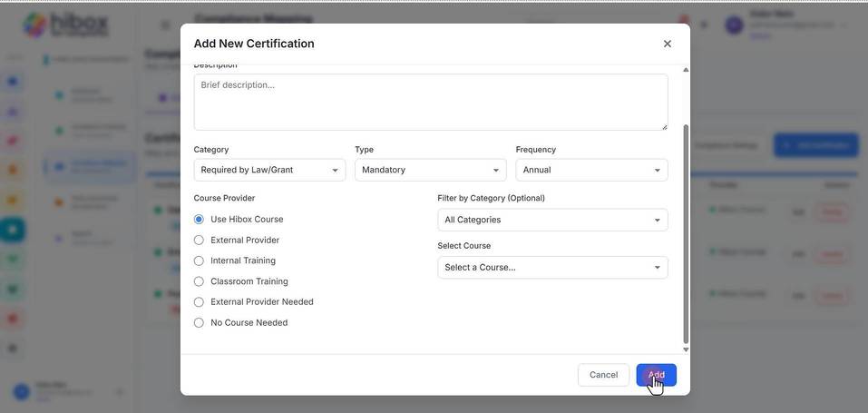
Task: Select the Use Hibox Course radio button
Action: click(199, 220)
